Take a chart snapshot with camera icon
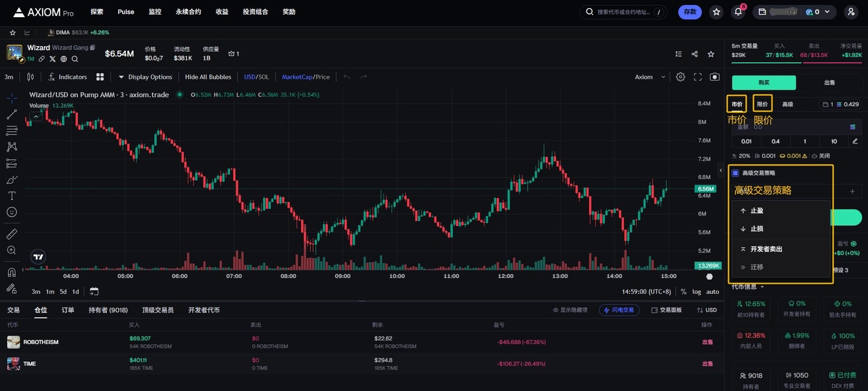 (715, 77)
